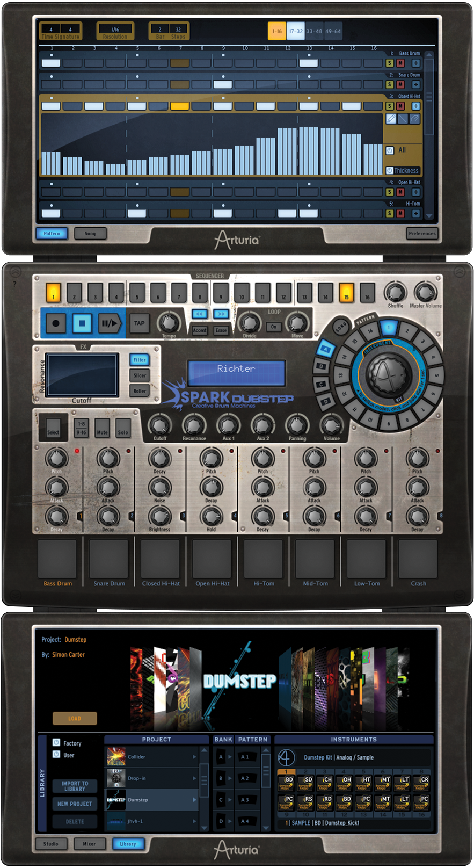Open the Mixer tab

click(x=89, y=844)
